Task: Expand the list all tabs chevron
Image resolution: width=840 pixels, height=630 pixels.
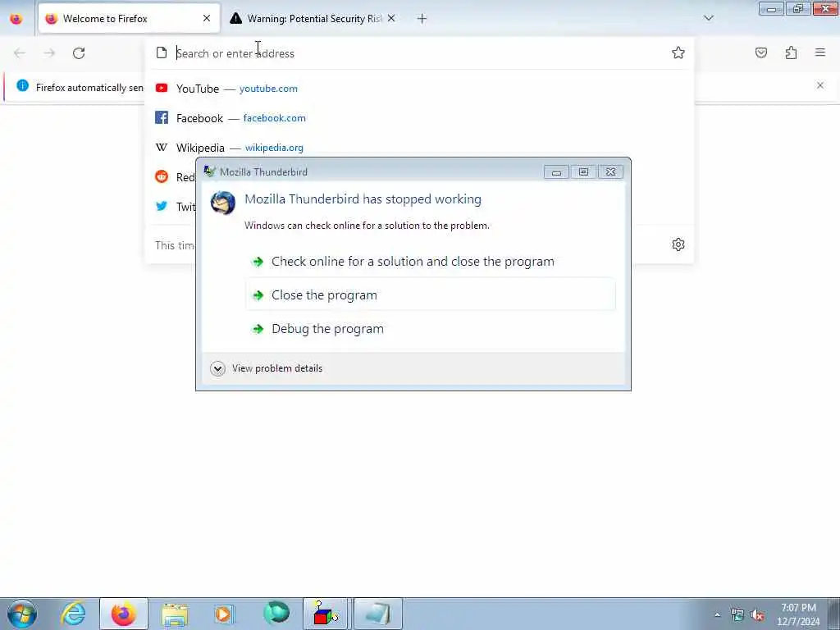Action: pyautogui.click(x=708, y=19)
